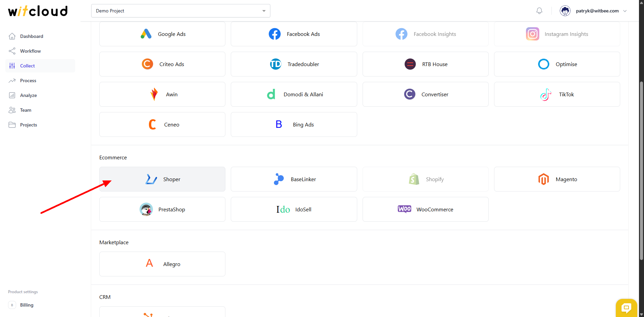Select the Facebook Insights card
Image resolution: width=644 pixels, height=317 pixels.
(426, 34)
